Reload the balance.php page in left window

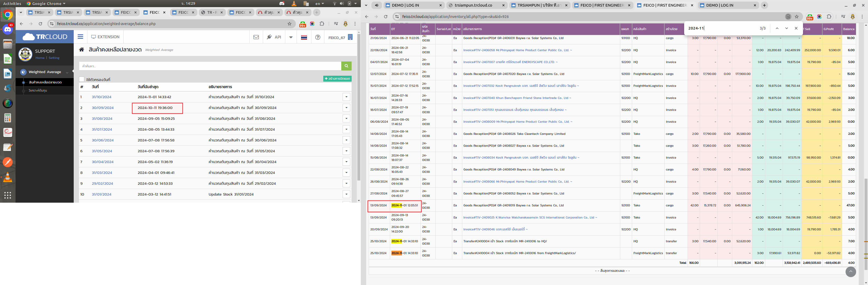(40, 24)
